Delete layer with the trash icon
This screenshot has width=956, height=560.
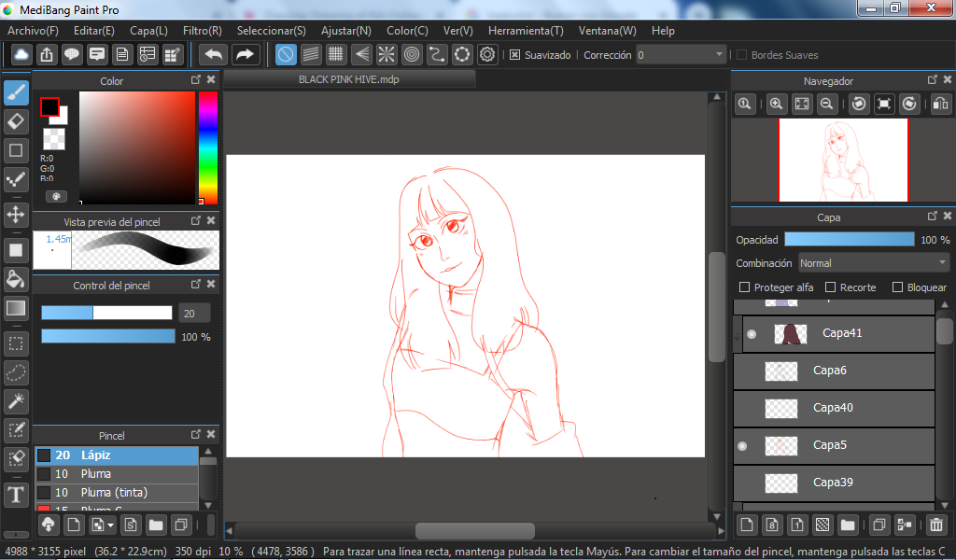click(936, 525)
